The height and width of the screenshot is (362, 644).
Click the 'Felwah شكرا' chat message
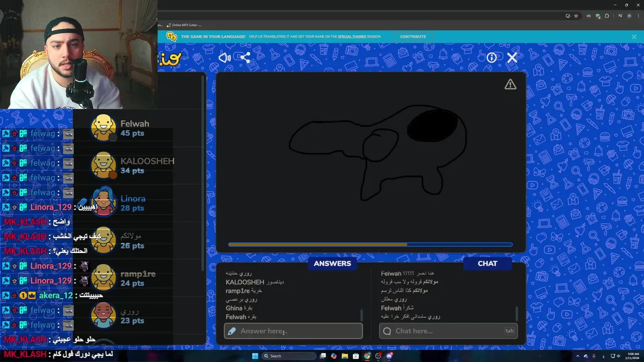[397, 308]
